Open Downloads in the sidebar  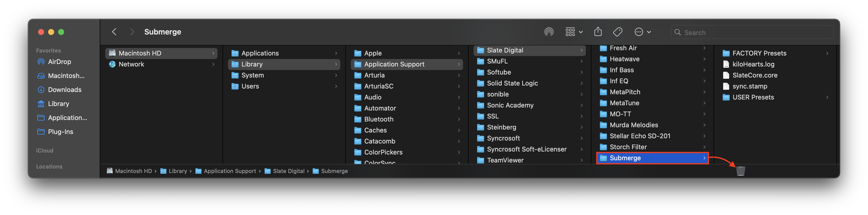(59, 90)
